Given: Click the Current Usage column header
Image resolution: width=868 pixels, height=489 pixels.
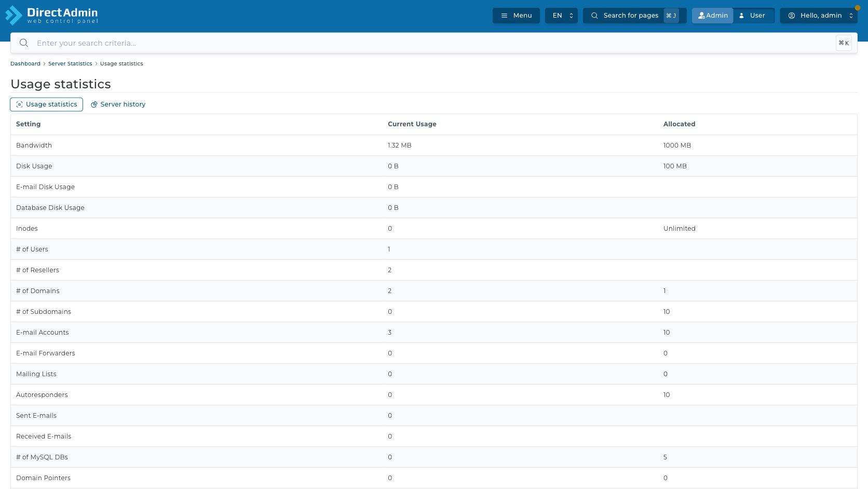Looking at the screenshot, I should pyautogui.click(x=412, y=124).
